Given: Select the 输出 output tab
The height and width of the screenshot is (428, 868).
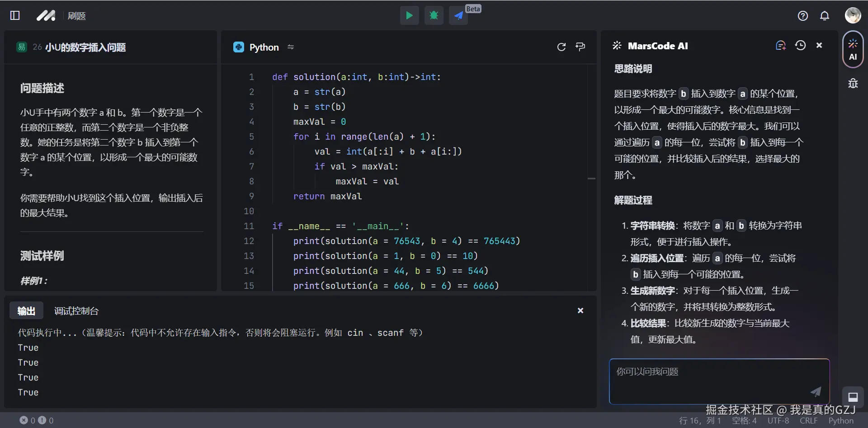Looking at the screenshot, I should point(26,310).
